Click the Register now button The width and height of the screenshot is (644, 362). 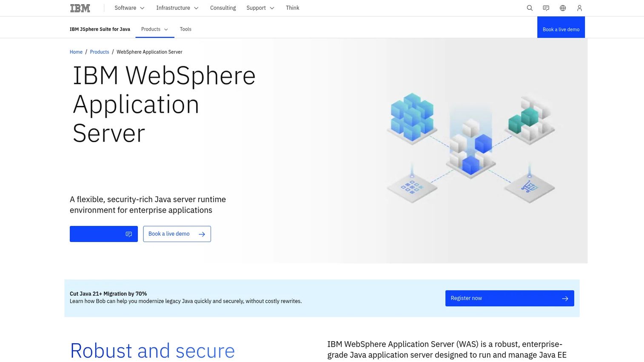click(510, 298)
